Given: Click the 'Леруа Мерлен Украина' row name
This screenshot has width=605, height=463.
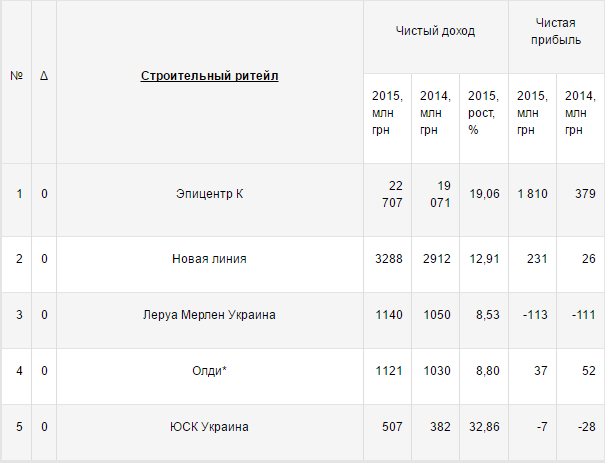Looking at the screenshot, I should tap(209, 315).
